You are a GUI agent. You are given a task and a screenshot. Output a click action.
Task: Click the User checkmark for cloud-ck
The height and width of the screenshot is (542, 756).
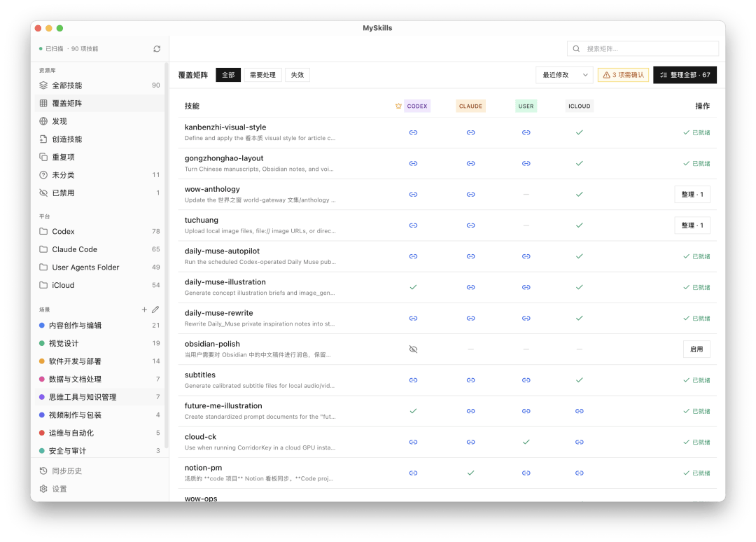click(x=526, y=442)
